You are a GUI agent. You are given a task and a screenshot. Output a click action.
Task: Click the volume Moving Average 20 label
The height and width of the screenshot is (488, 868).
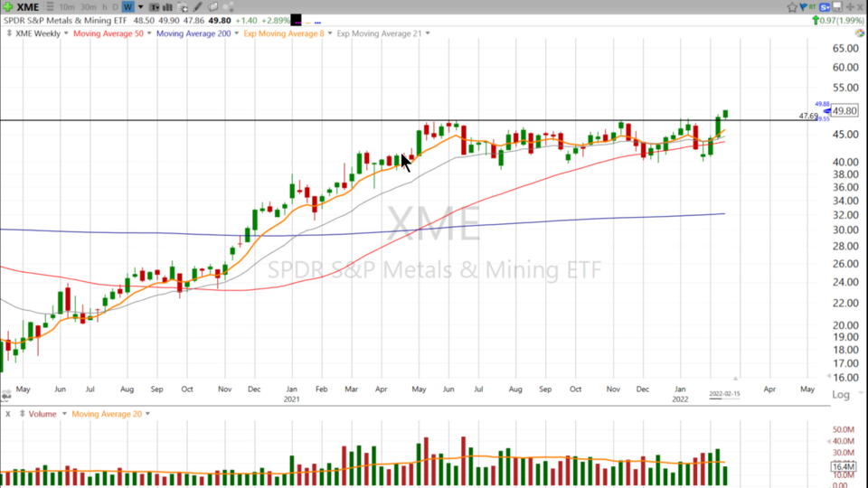coord(107,414)
